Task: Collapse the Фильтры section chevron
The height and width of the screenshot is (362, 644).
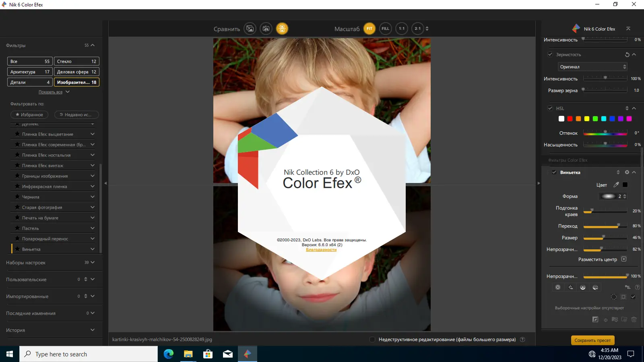Action: pos(93,45)
